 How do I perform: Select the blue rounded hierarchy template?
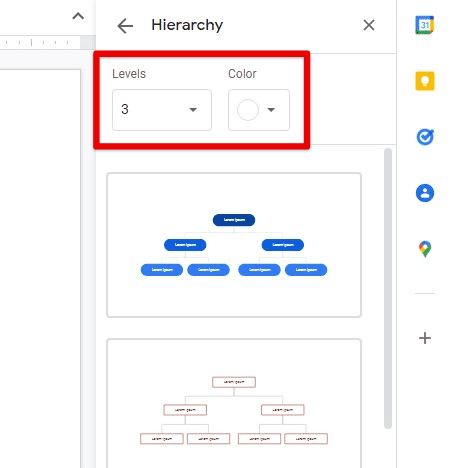[234, 245]
